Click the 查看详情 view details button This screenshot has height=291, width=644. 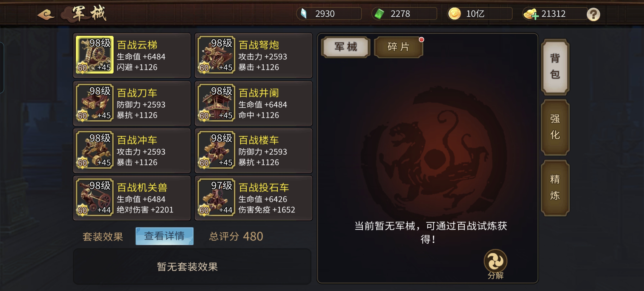164,236
